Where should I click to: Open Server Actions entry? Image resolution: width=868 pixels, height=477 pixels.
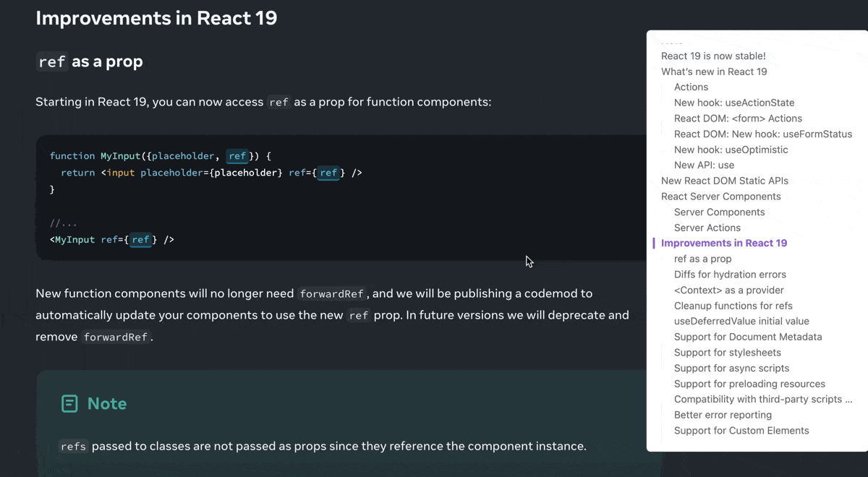point(707,228)
